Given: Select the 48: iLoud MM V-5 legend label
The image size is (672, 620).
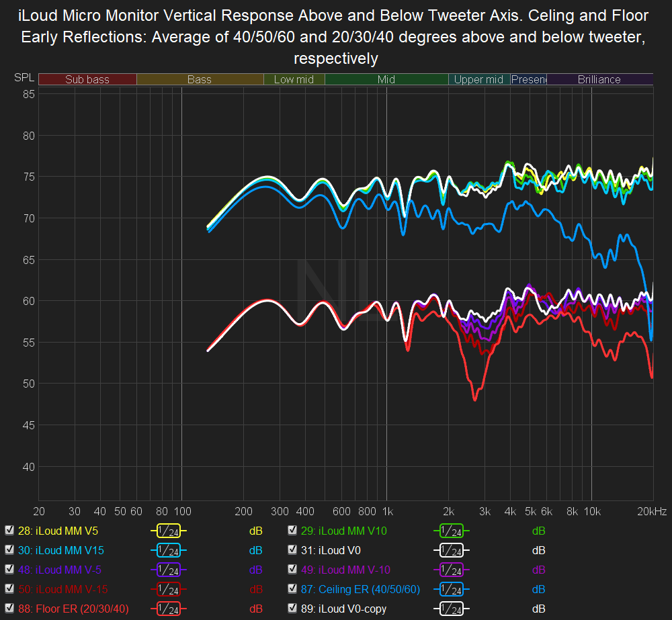Looking at the screenshot, I should coord(60,570).
